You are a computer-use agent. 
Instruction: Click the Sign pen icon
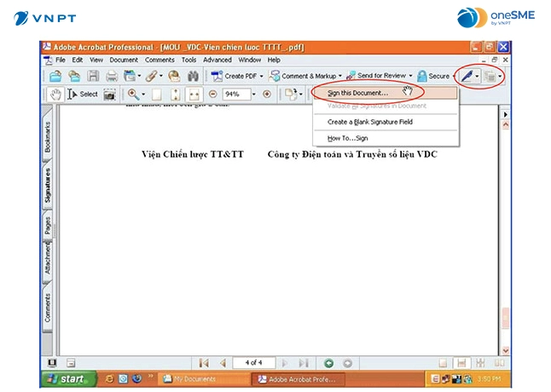[467, 76]
